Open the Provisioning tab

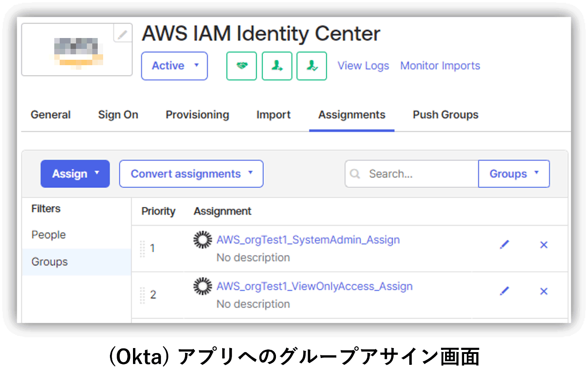[x=197, y=115]
